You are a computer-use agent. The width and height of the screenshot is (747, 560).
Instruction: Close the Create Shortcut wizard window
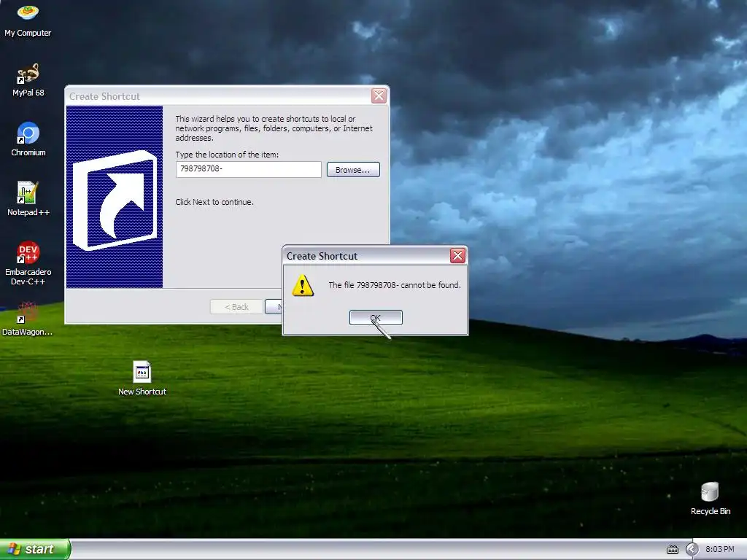379,96
